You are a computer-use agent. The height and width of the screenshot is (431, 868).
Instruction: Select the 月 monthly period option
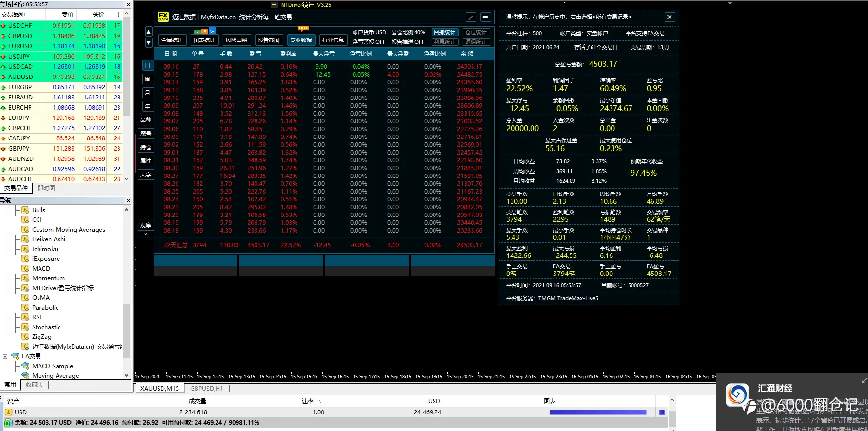(x=147, y=93)
